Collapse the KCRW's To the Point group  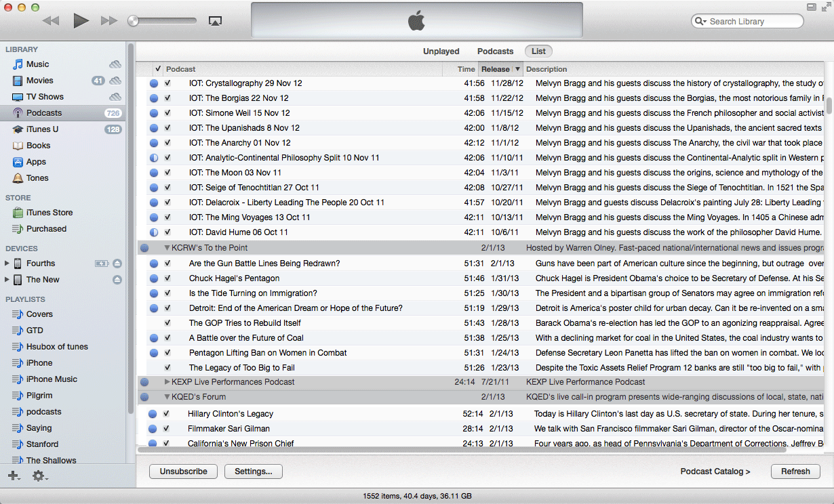[167, 248]
